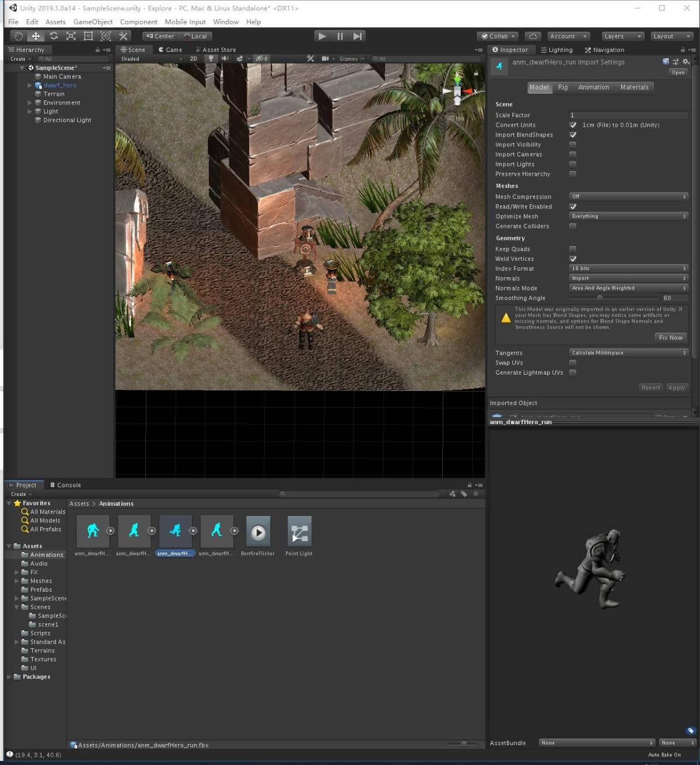Screen dimensions: 700x765
Task: Select the BonfireFlicker animation asset
Action: tap(258, 535)
